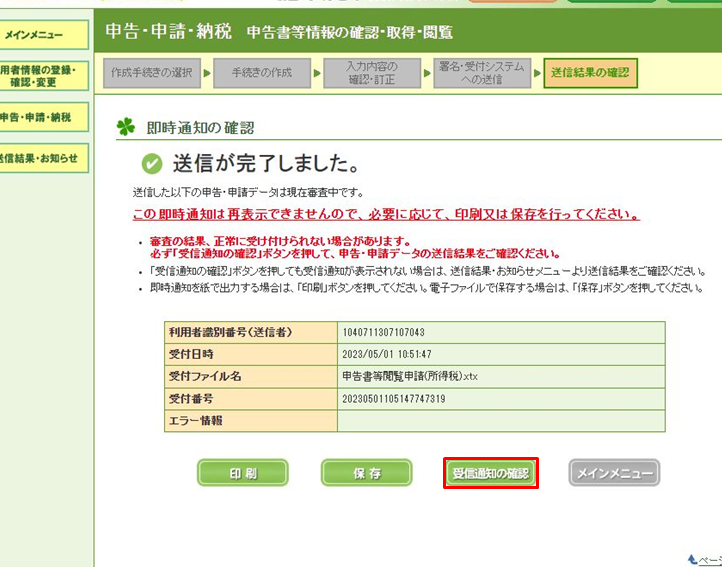Click the green checkmark icon next to 送信が完了しました

coord(152,164)
